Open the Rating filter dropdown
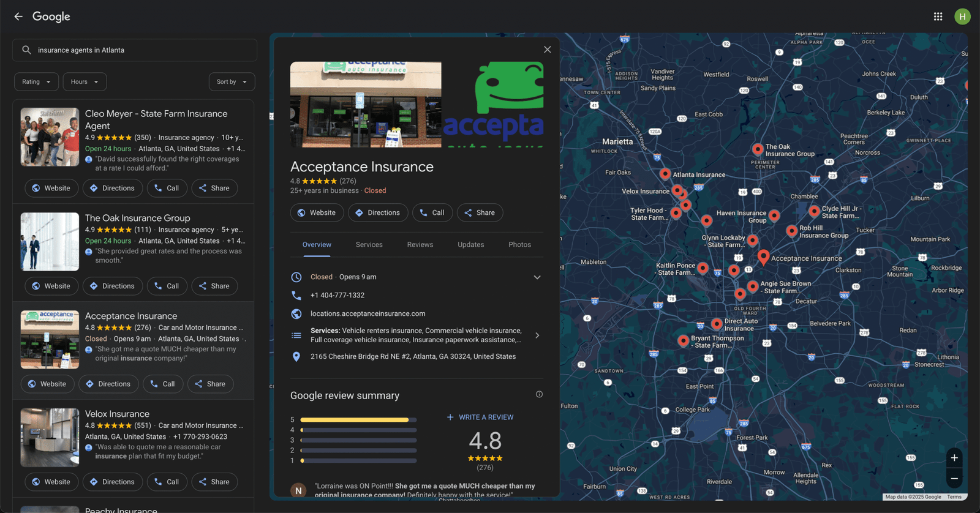 coord(37,82)
